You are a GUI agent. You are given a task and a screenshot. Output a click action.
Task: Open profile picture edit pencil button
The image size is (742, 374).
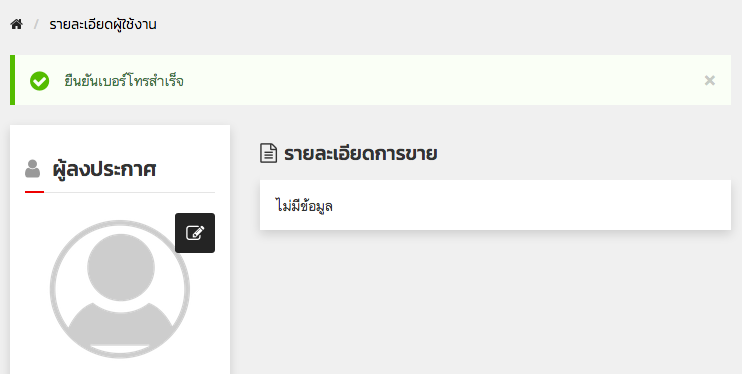(x=195, y=233)
